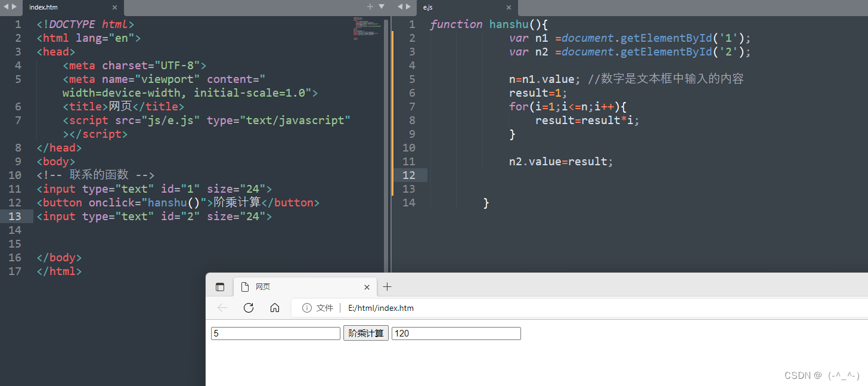Click right pane next-tab arrow
Viewport: 868px width, 386px height.
409,7
